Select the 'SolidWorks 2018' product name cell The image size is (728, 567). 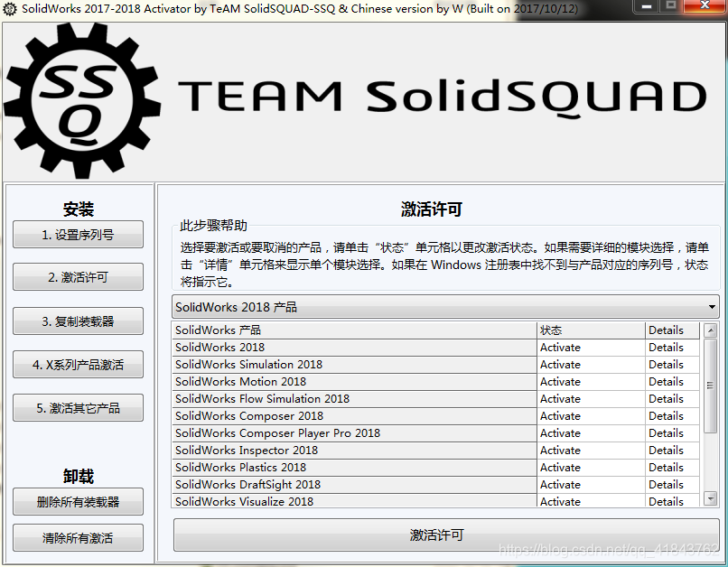tap(354, 348)
